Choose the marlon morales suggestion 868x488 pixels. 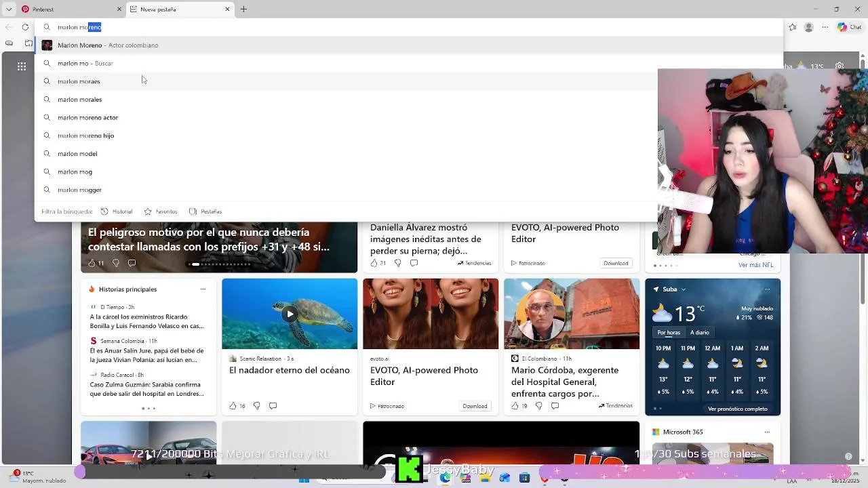pyautogui.click(x=347, y=100)
